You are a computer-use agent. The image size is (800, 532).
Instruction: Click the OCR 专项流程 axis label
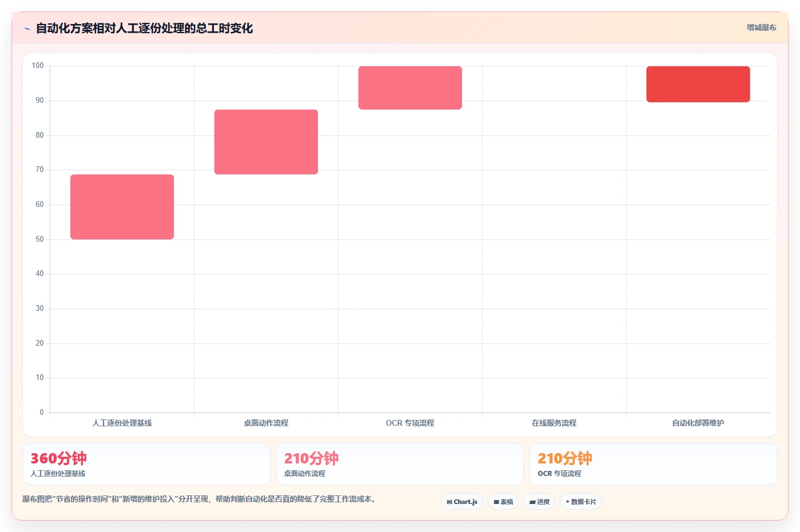pyautogui.click(x=410, y=423)
